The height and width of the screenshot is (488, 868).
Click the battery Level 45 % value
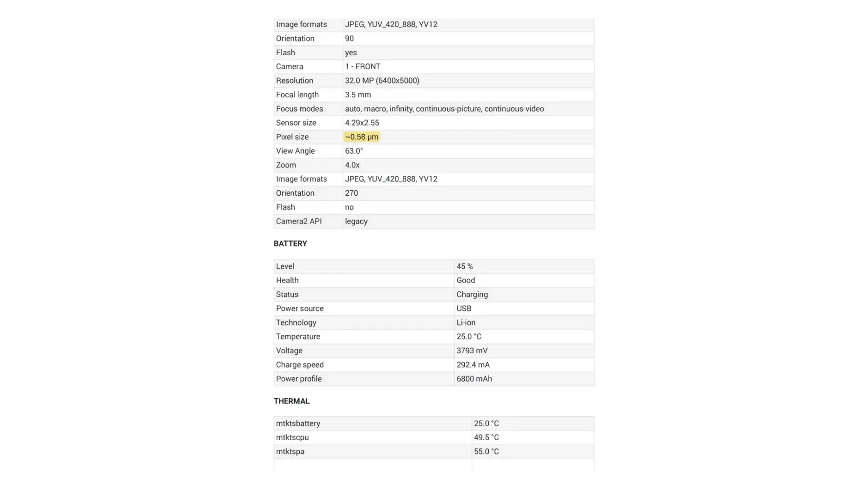(464, 266)
